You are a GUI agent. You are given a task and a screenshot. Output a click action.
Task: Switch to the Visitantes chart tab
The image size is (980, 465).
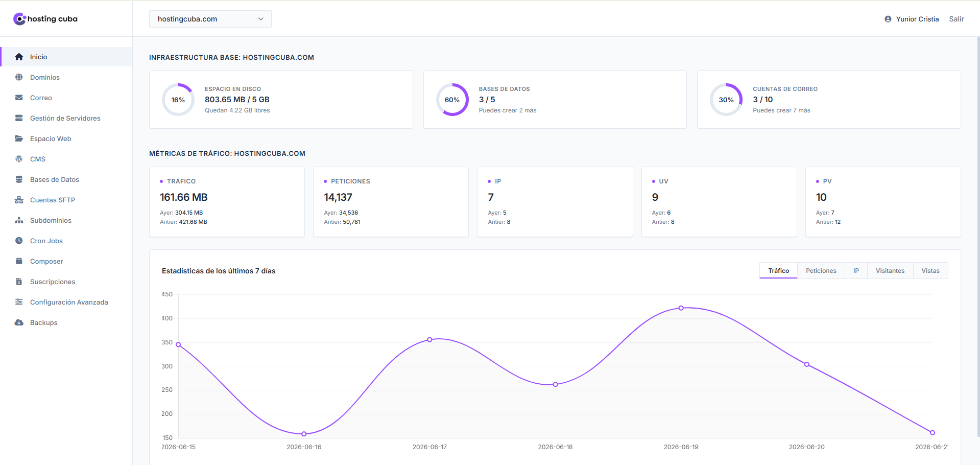tap(890, 271)
